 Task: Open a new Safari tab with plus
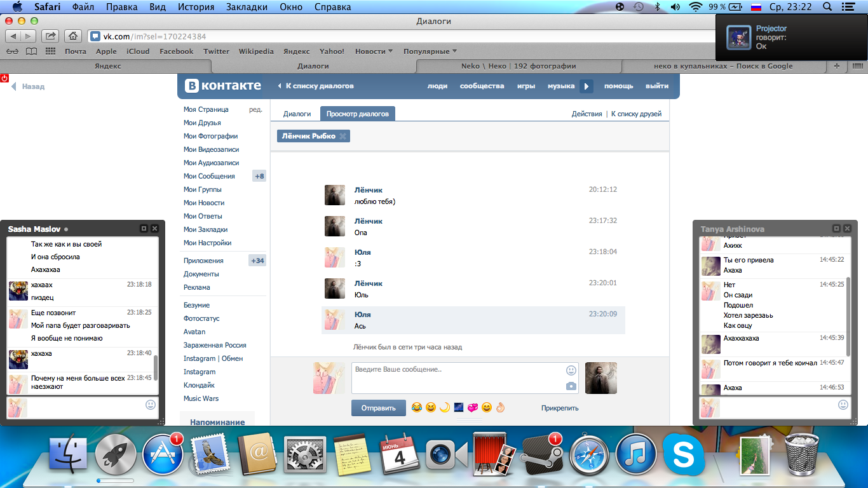click(x=836, y=65)
